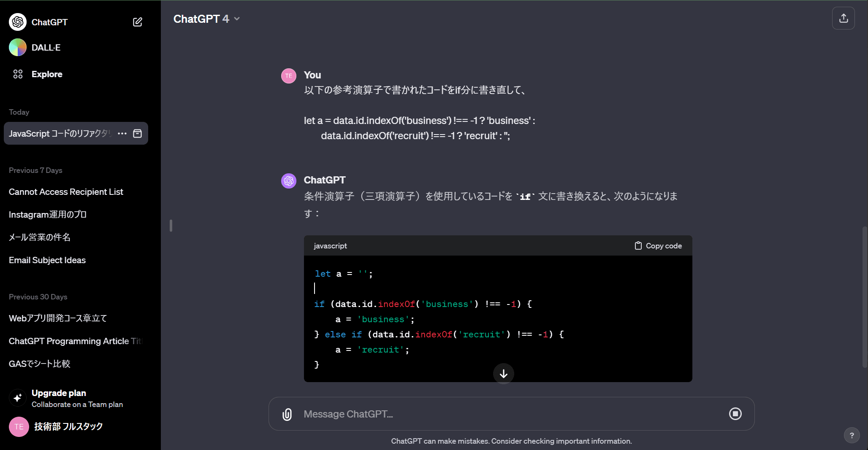Open the help question mark icon
868x450 pixels.
click(852, 435)
